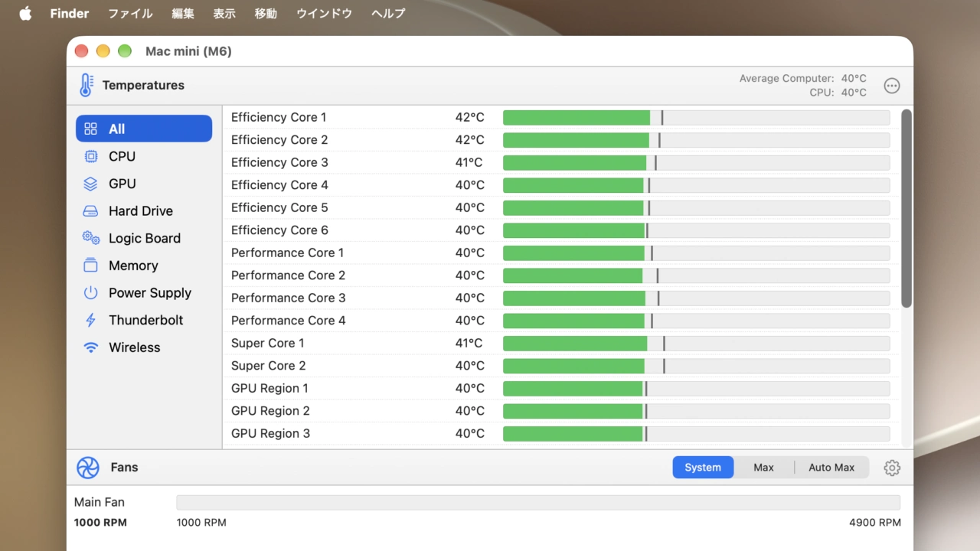The height and width of the screenshot is (551, 980).
Task: Open the ヘルプ menu
Action: click(x=388, y=13)
